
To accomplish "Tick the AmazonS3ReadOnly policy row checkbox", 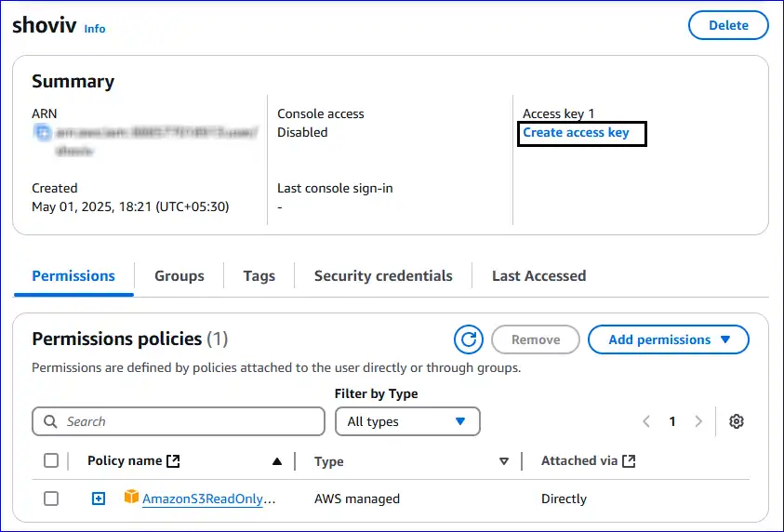I will [51, 499].
